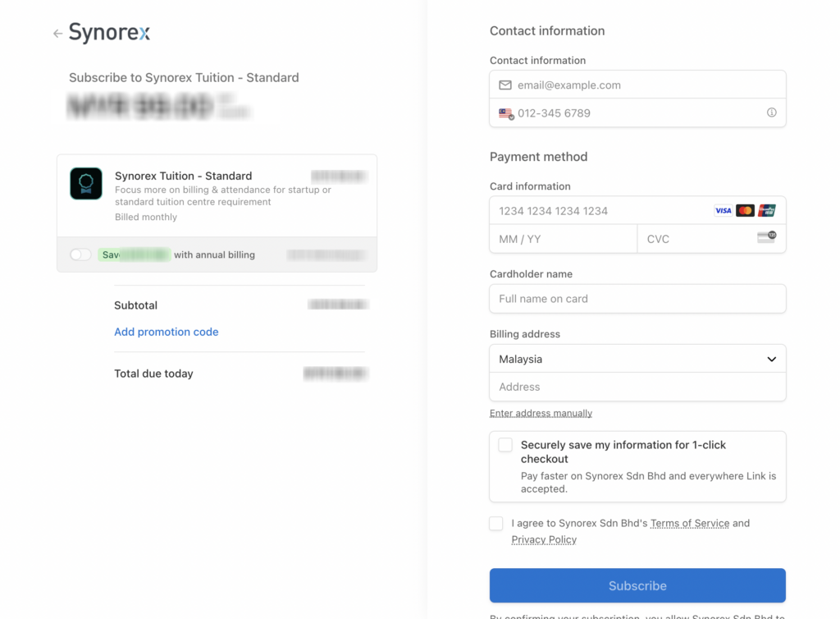
Task: Click Add promotion code link
Action: [x=166, y=332]
